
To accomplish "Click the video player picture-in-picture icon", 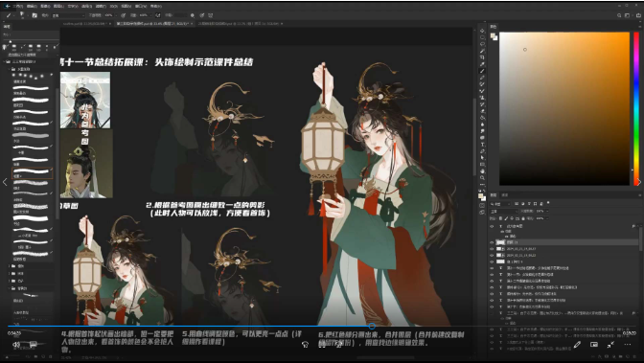I will [594, 345].
